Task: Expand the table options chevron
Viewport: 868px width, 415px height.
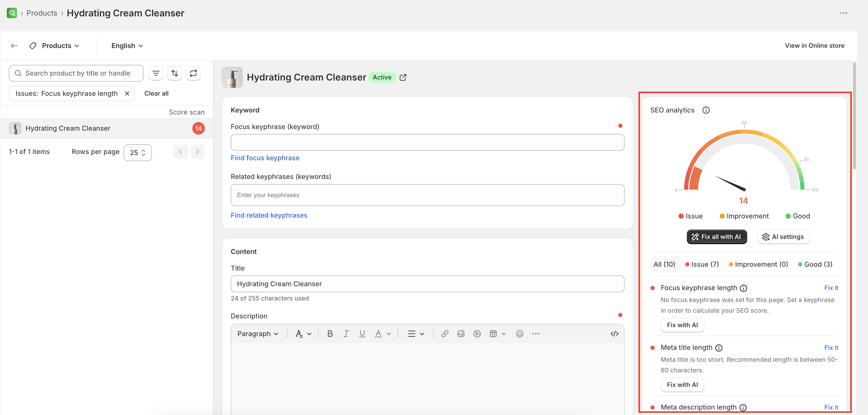Action: (x=504, y=334)
